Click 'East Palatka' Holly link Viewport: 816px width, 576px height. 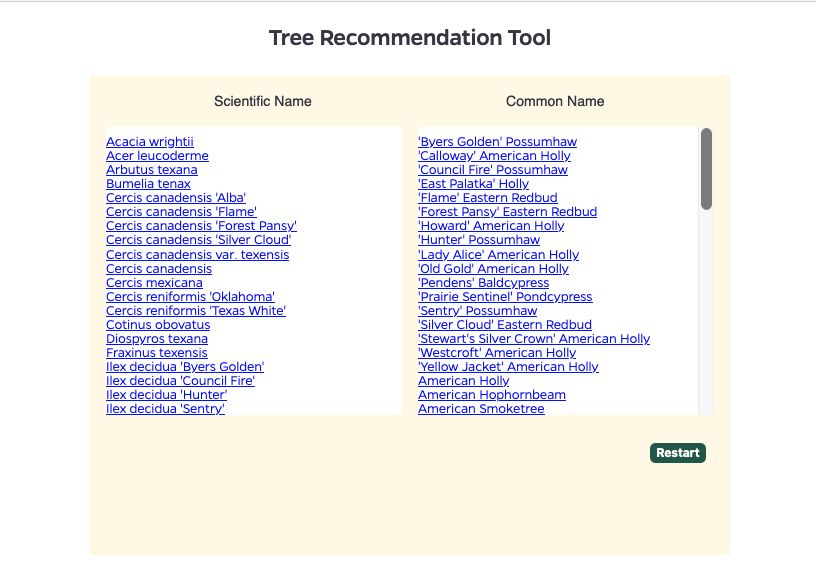[x=473, y=184]
